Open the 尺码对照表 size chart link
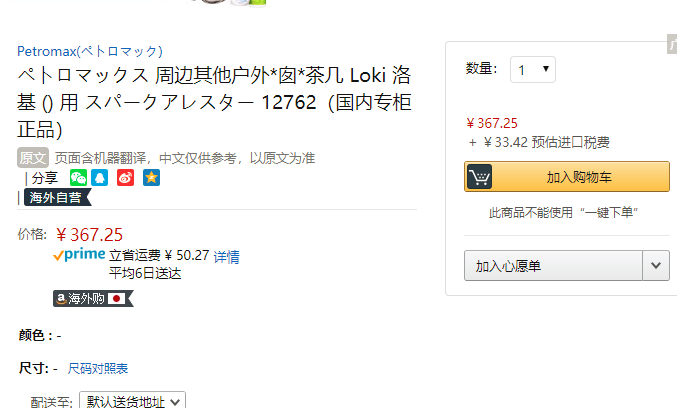Image resolution: width=677 pixels, height=408 pixels. coord(98,368)
